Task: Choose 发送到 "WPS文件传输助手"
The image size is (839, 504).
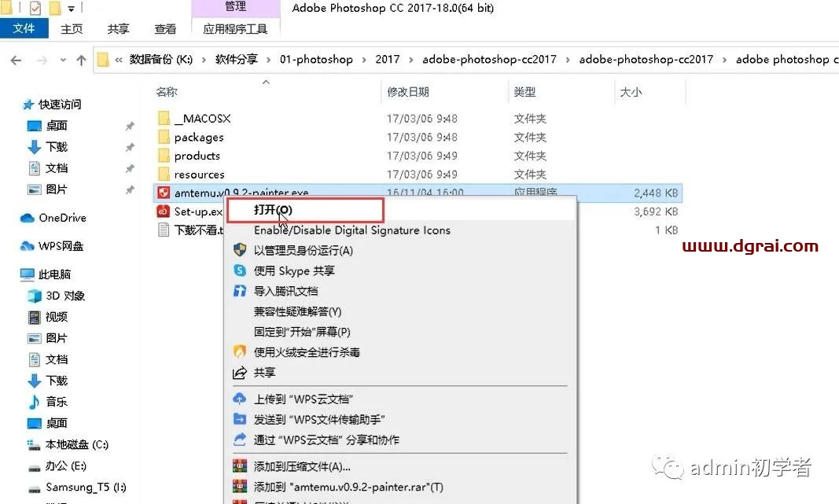Action: [319, 419]
